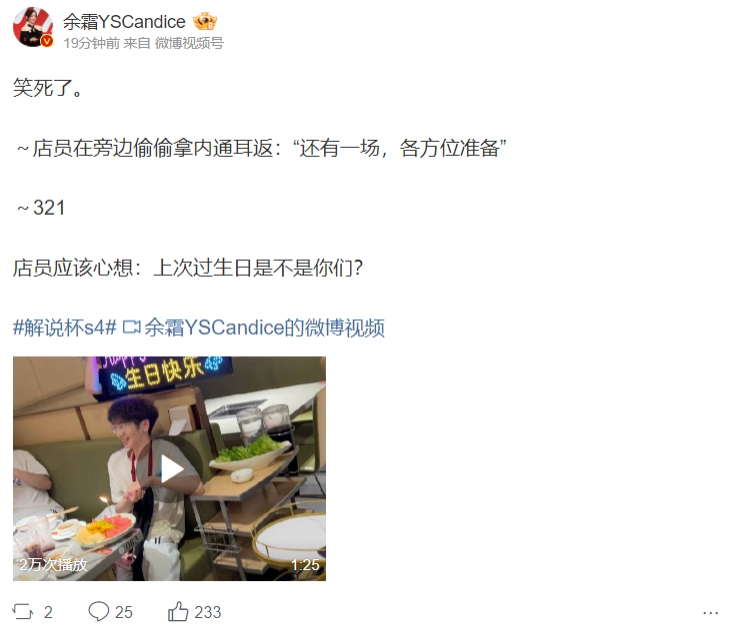Open the comments bubble icon
The height and width of the screenshot is (640, 734).
coord(98,611)
